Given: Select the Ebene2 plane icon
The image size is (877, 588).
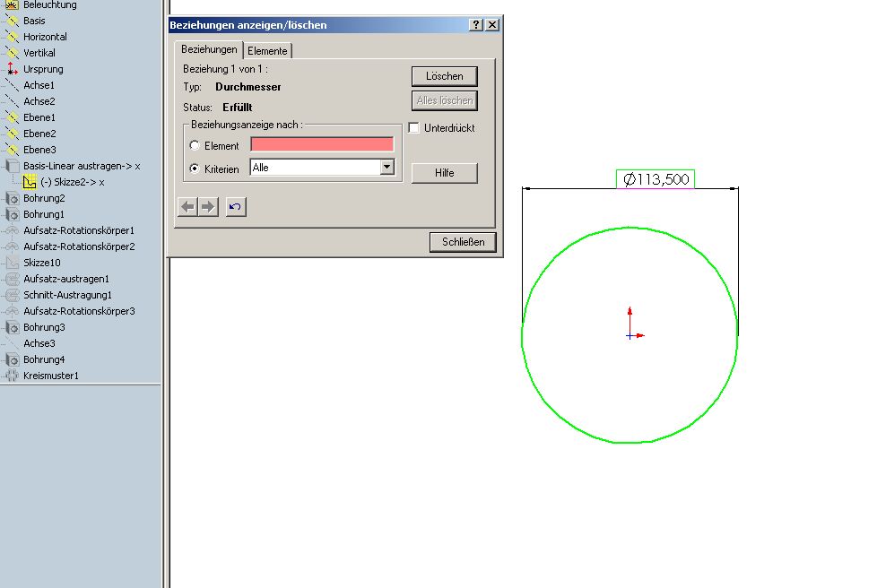Looking at the screenshot, I should pyautogui.click(x=11, y=134).
